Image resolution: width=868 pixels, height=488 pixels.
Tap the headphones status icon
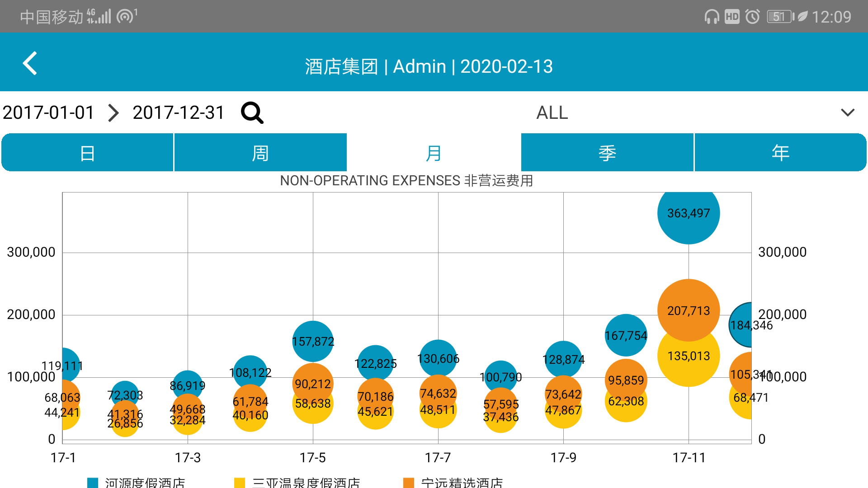[x=712, y=17]
